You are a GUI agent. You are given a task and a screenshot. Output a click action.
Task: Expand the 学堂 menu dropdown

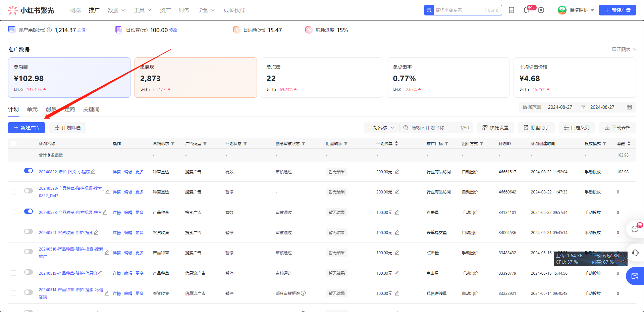click(x=206, y=10)
